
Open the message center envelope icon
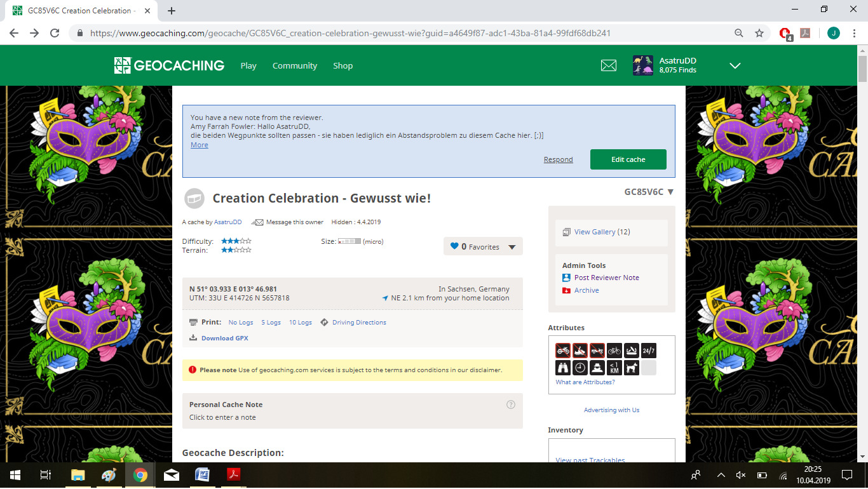tap(609, 65)
